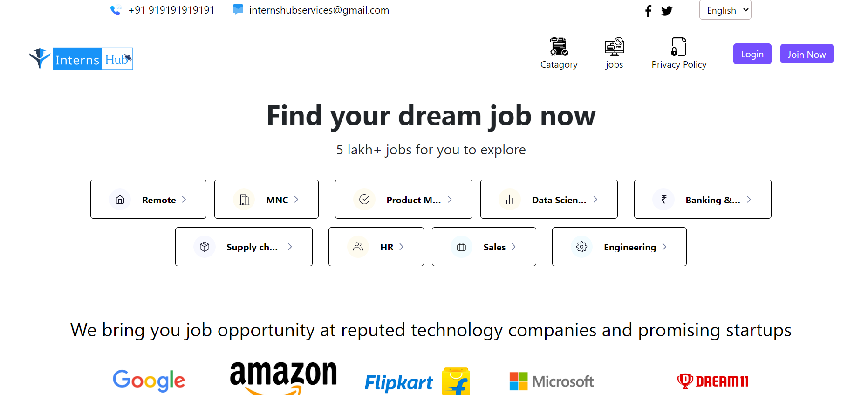Click the Join Now button

pos(806,54)
